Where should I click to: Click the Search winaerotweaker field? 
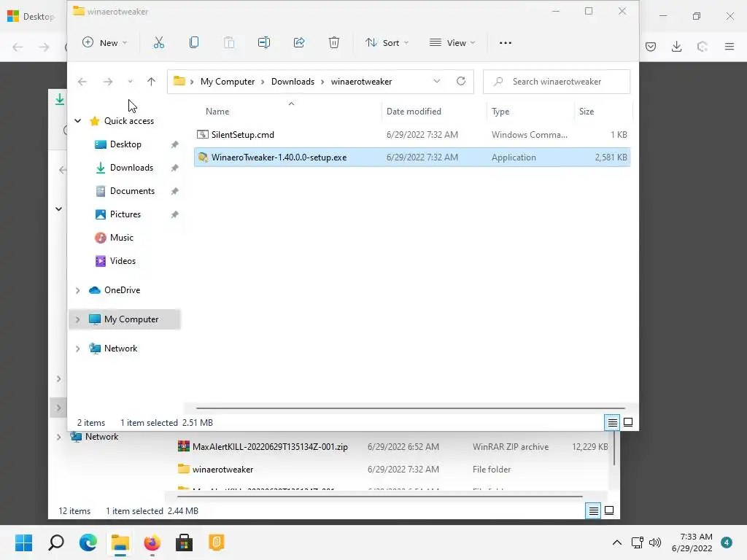click(557, 82)
